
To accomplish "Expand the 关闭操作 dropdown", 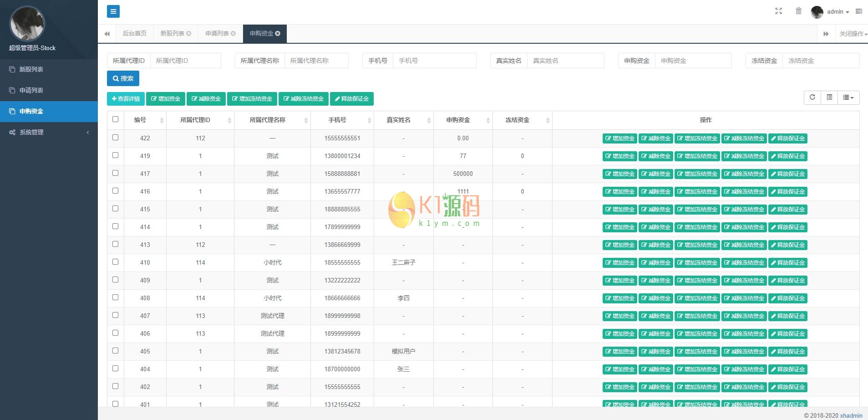I will (x=853, y=34).
